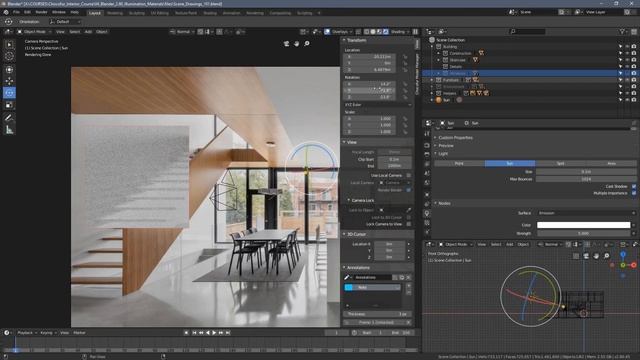Select the Scale tool in left toolbar
Viewport: 640px width, 360px height.
point(9,105)
